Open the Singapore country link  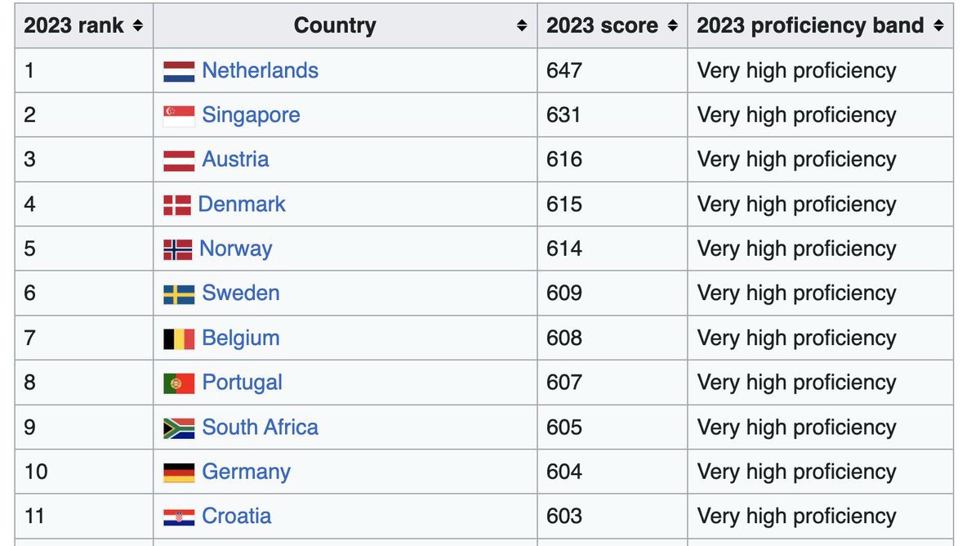click(251, 115)
